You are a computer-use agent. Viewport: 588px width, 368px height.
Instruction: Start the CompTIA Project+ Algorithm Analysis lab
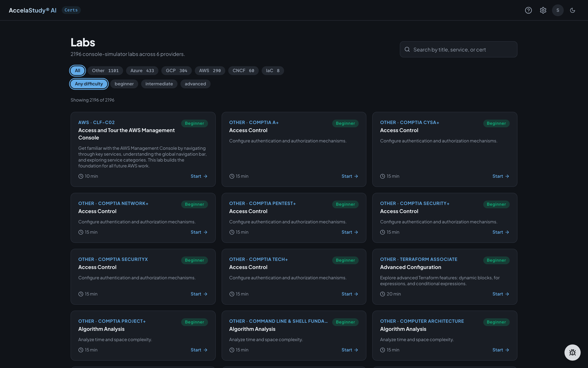click(x=199, y=350)
